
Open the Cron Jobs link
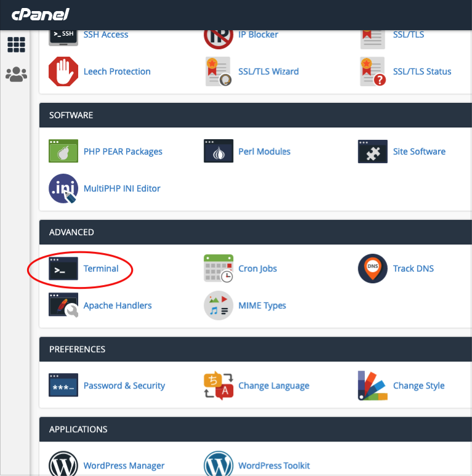257,268
